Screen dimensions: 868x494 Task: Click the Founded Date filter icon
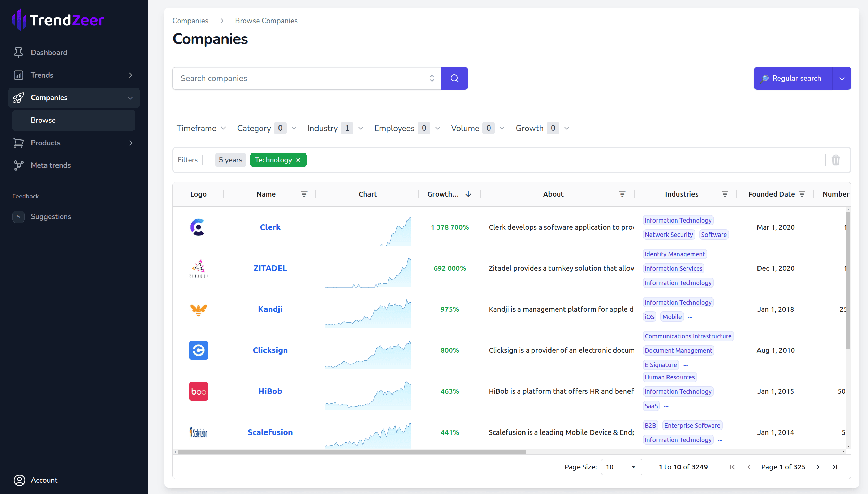click(x=802, y=194)
